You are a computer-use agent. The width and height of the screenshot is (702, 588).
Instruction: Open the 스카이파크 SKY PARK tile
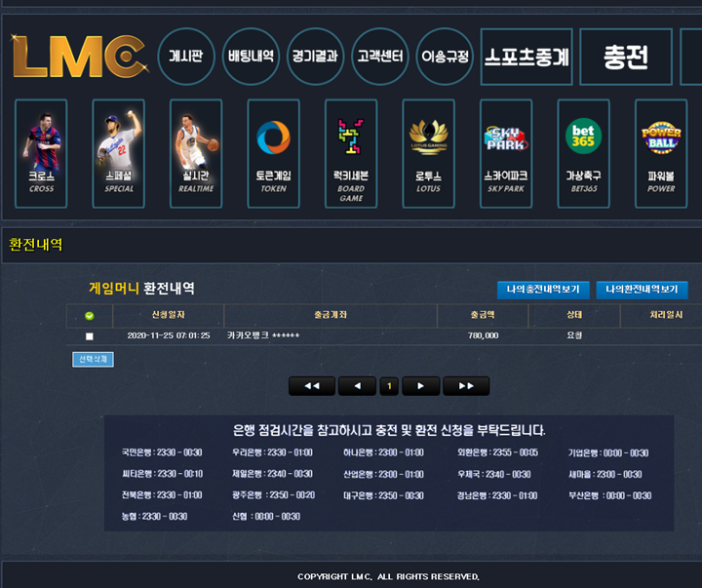(506, 154)
